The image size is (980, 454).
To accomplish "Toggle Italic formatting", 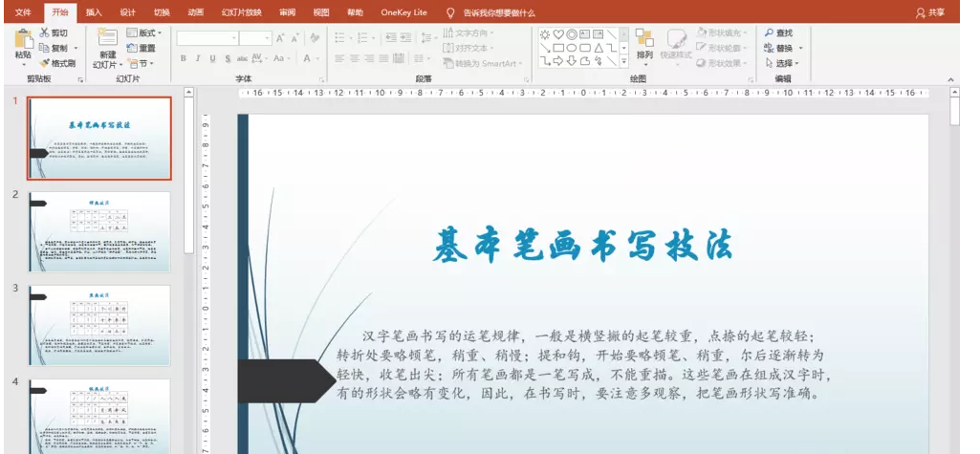I will (x=198, y=58).
